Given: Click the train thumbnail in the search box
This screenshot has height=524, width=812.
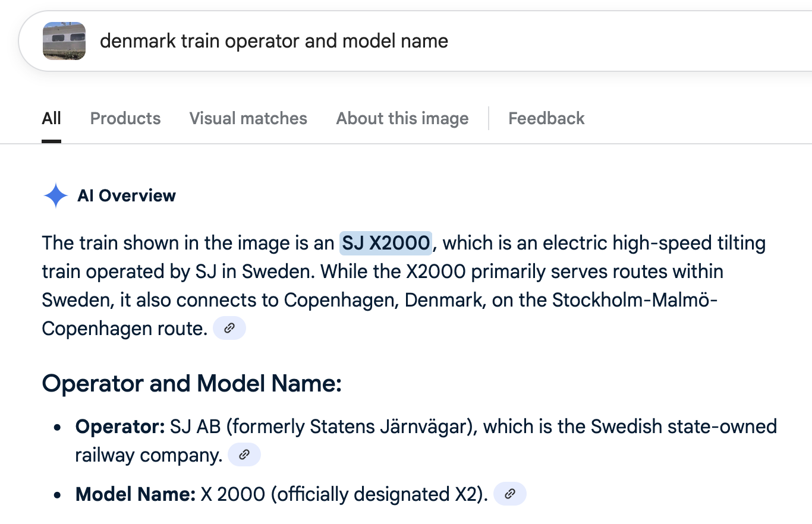Looking at the screenshot, I should point(64,41).
